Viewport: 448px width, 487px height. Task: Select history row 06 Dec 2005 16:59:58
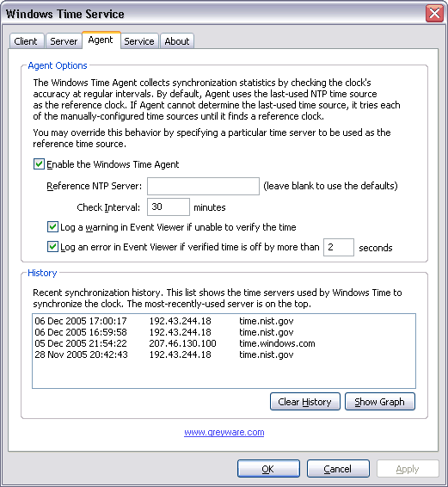(224, 332)
